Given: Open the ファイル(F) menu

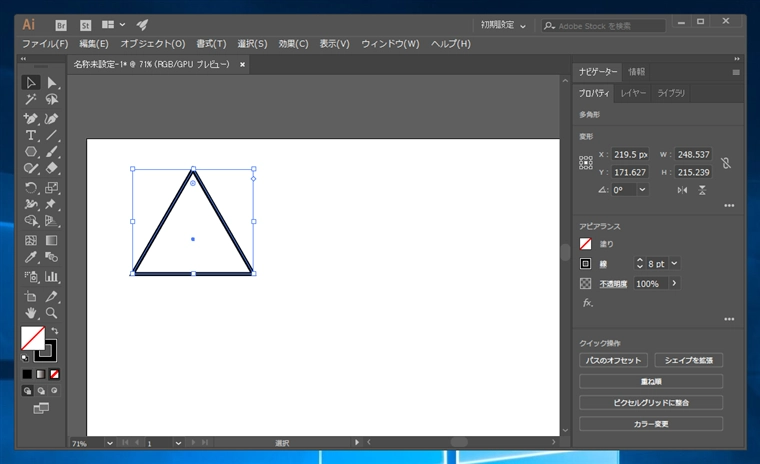Looking at the screenshot, I should coord(45,44).
